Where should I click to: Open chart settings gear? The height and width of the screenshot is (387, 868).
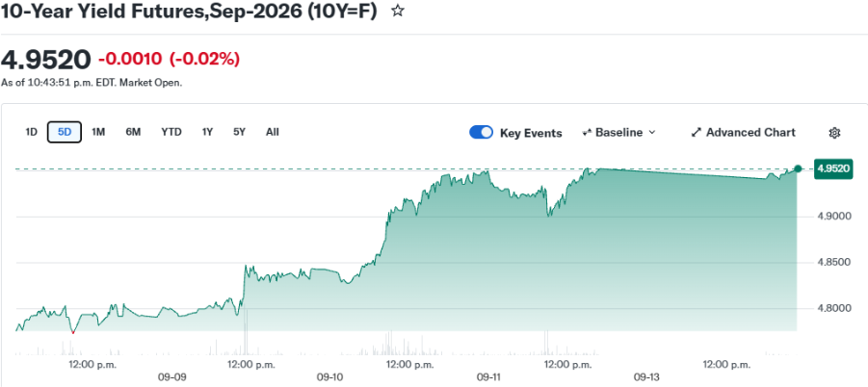tap(835, 133)
